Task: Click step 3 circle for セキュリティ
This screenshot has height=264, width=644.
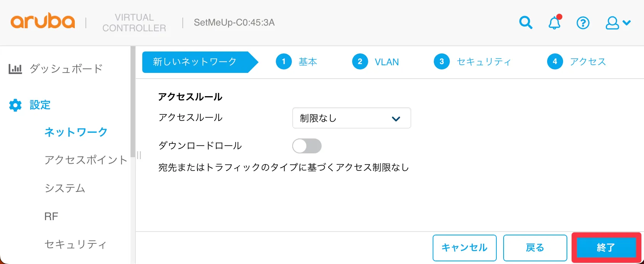Action: click(x=442, y=61)
